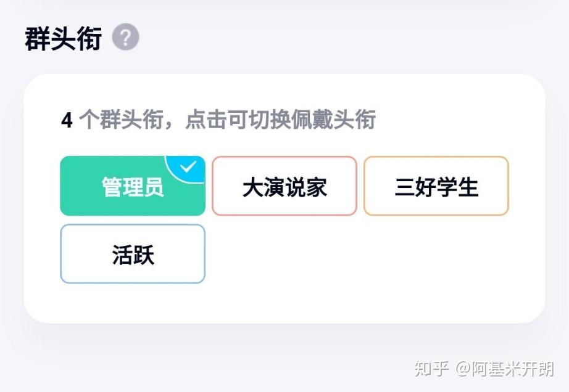Click the checkmark on 管理员 badge

(188, 167)
